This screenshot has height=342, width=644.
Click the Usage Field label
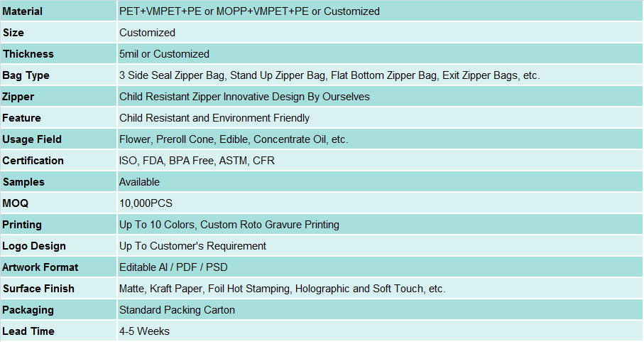(32, 139)
